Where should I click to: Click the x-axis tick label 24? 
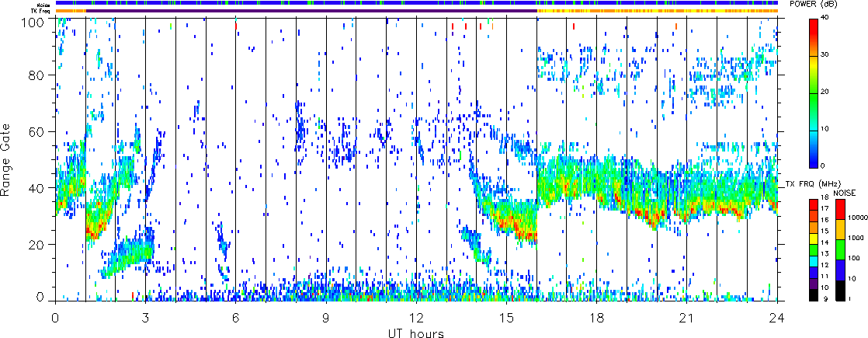click(777, 318)
